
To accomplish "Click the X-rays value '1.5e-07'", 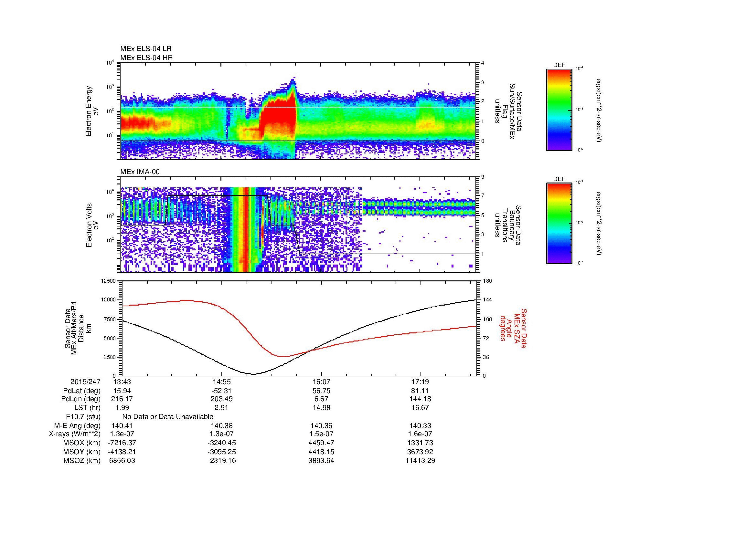I will [x=321, y=434].
